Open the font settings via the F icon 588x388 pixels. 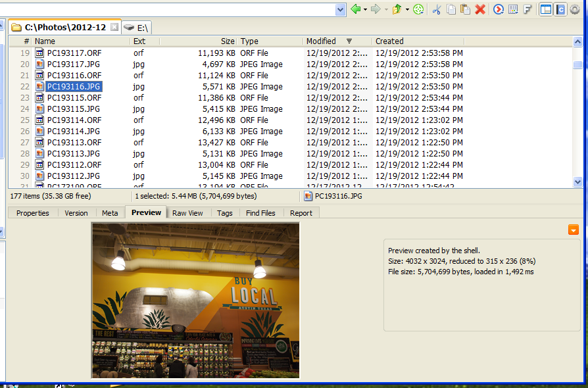(x=527, y=9)
